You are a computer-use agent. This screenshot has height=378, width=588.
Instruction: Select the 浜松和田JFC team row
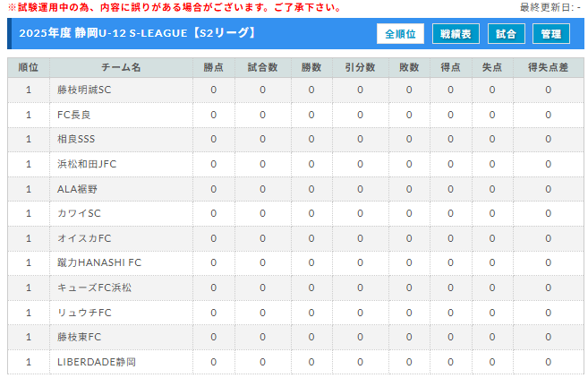coord(295,164)
